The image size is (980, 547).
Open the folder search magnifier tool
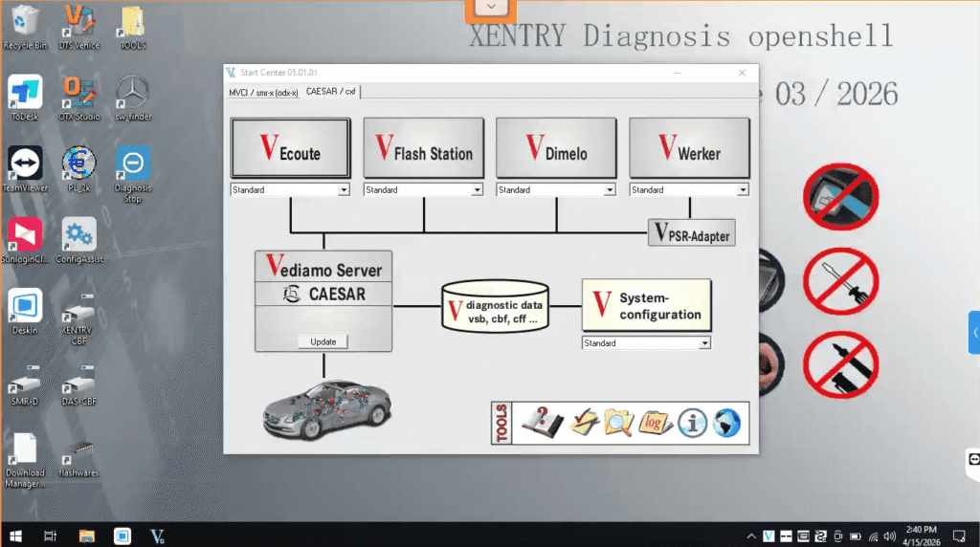[x=619, y=422]
